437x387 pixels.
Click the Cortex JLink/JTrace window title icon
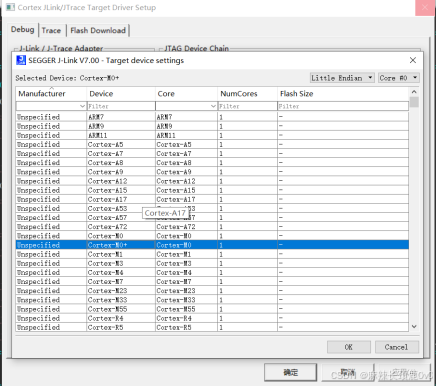(x=10, y=7)
